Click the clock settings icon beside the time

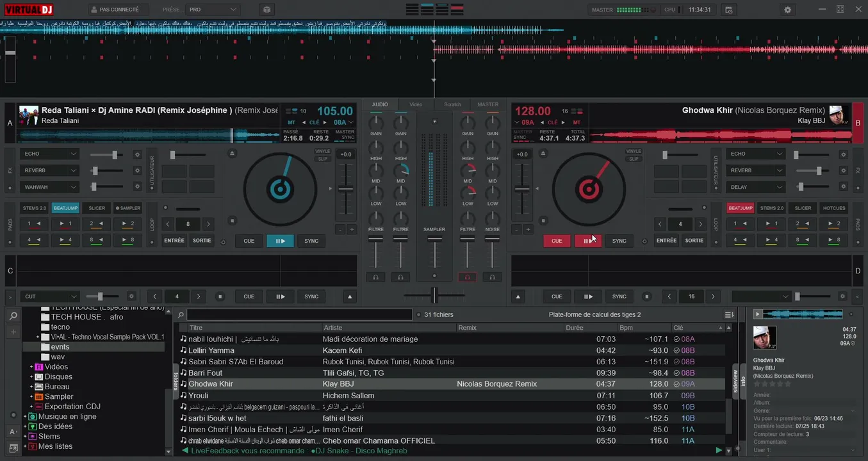point(728,10)
